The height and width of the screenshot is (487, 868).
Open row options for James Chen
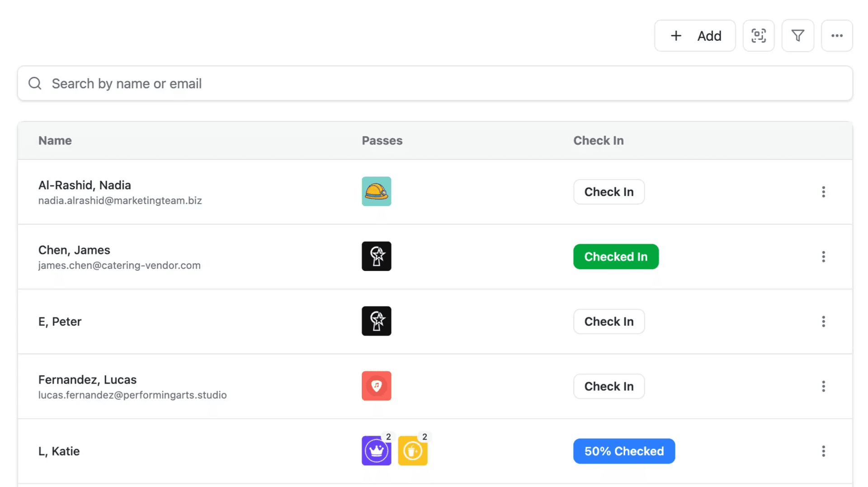click(x=823, y=257)
